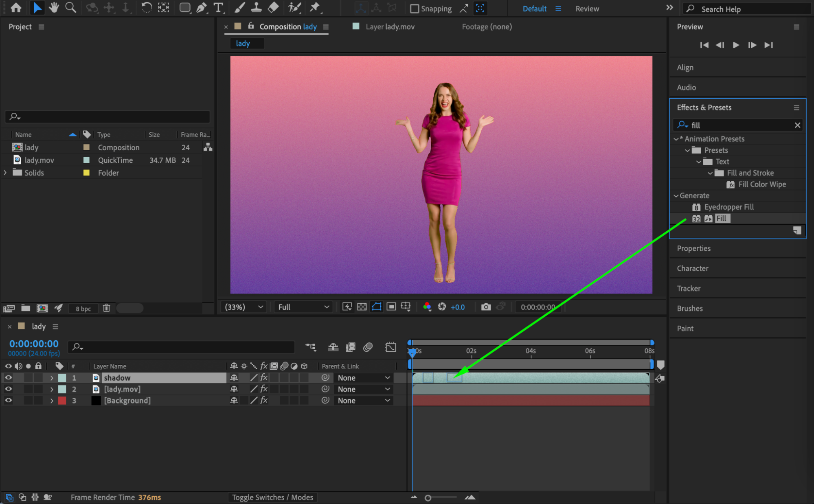The height and width of the screenshot is (504, 814).
Task: Select the Pen tool in toolbar
Action: pos(202,8)
